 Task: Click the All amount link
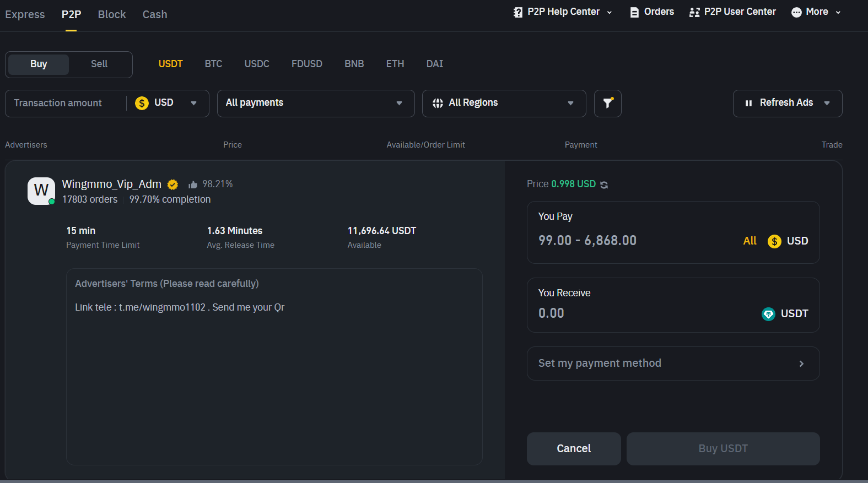click(750, 241)
